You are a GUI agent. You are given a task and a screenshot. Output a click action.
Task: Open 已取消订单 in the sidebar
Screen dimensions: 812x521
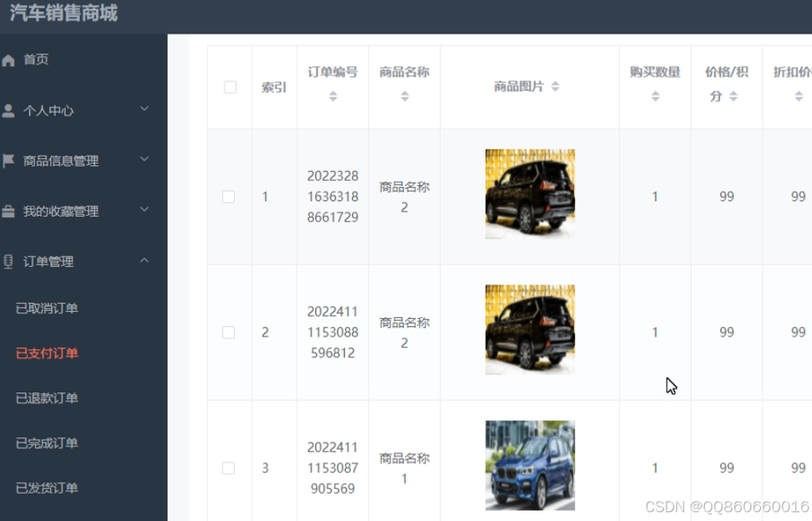click(47, 308)
